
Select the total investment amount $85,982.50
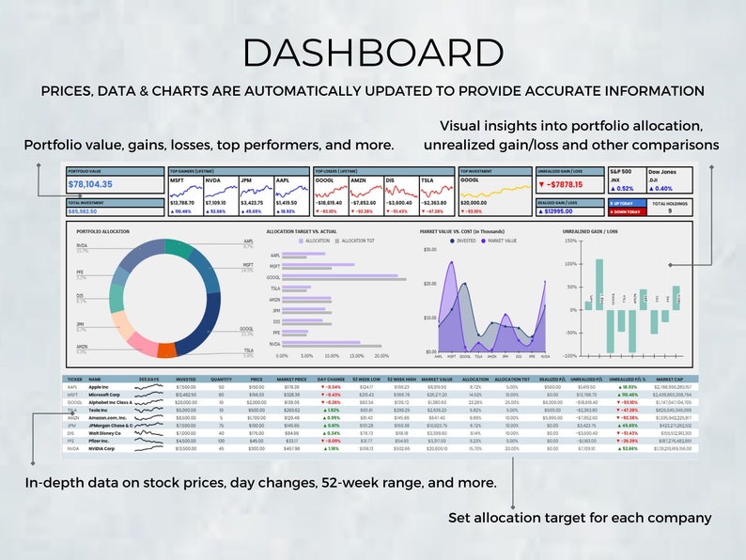click(83, 211)
